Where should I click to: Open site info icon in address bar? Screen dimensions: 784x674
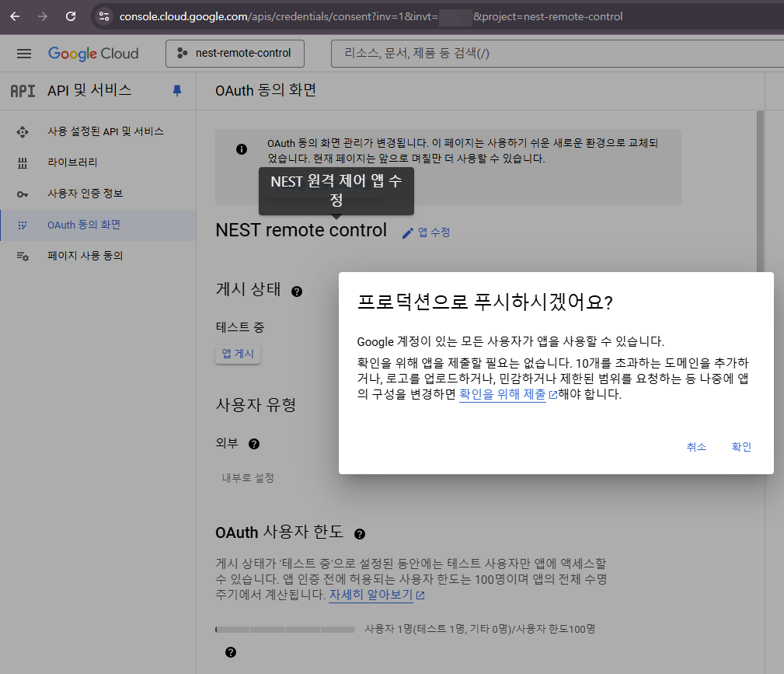pyautogui.click(x=104, y=16)
